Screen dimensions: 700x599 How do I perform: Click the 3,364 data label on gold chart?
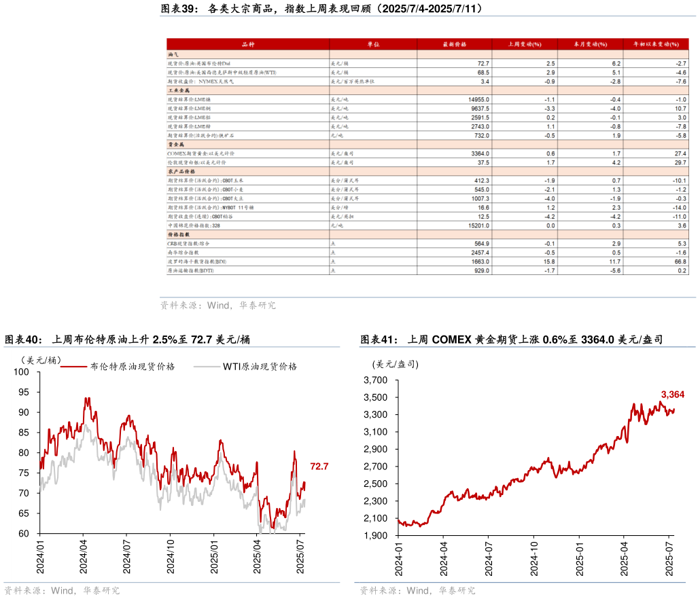672,394
